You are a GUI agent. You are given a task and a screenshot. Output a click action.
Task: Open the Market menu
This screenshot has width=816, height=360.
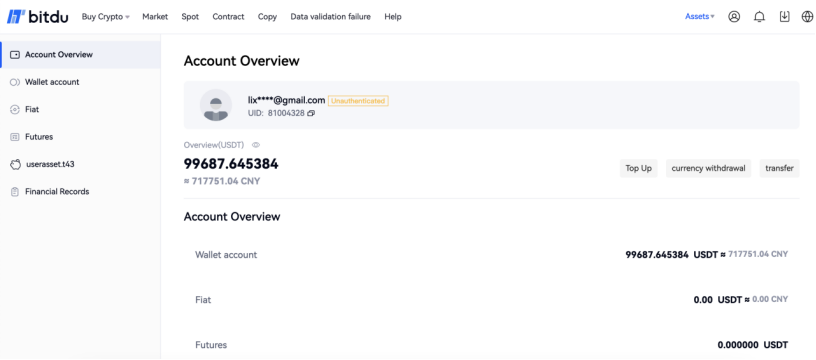[x=155, y=17]
